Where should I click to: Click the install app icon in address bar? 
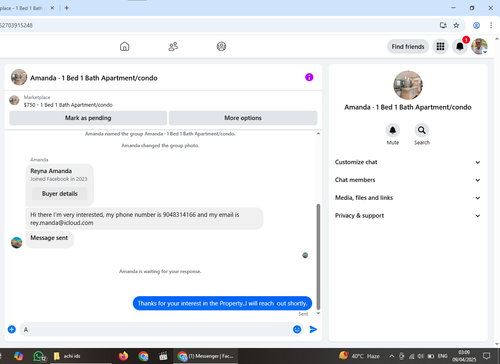pos(443,25)
